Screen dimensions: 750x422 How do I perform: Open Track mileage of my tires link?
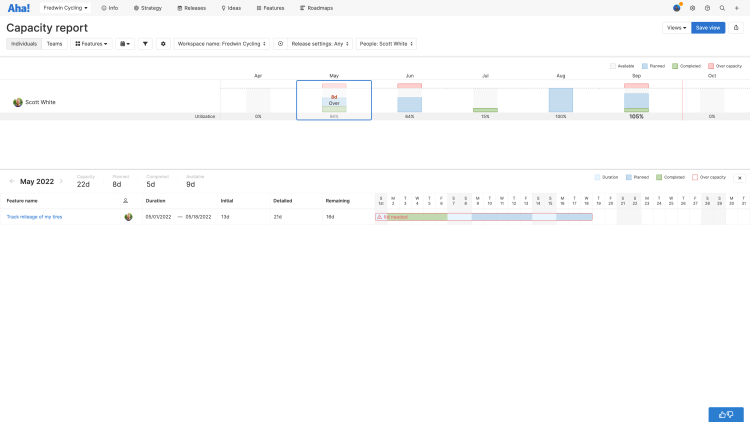[34, 217]
